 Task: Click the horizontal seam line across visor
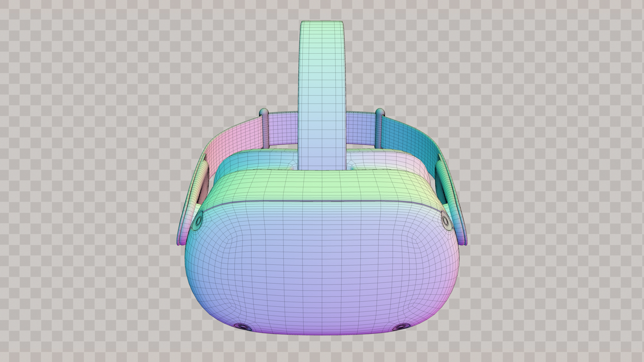(x=322, y=201)
